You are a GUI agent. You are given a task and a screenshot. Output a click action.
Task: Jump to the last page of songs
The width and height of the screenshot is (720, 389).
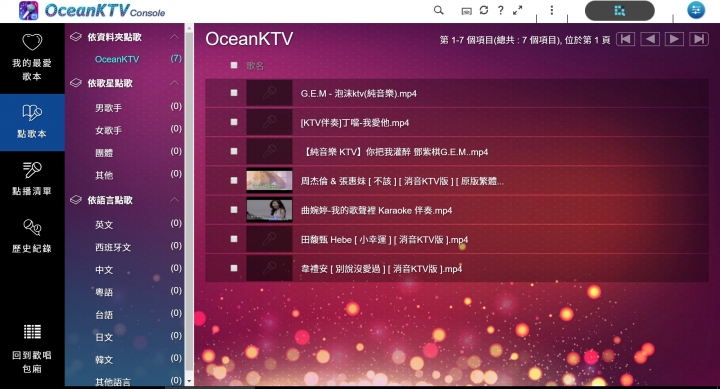click(698, 39)
